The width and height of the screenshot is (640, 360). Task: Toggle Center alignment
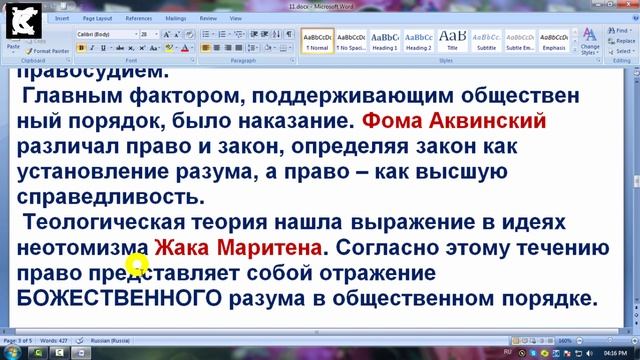[x=217, y=48]
